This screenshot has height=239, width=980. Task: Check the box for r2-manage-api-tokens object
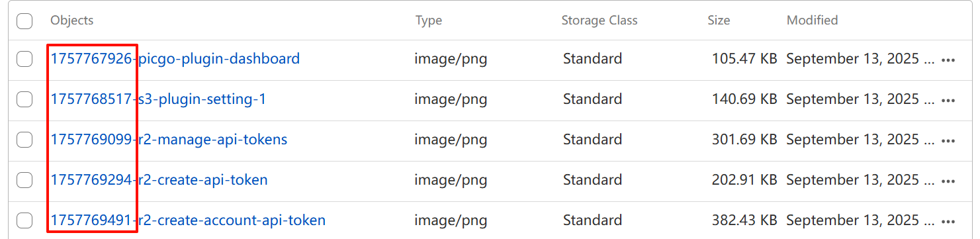pyautogui.click(x=24, y=140)
